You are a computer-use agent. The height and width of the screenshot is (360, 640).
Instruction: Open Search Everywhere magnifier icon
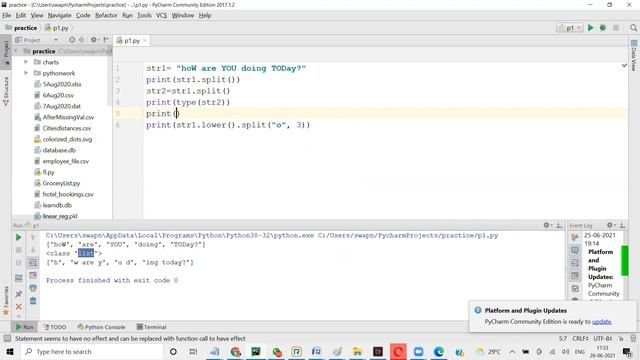click(633, 28)
